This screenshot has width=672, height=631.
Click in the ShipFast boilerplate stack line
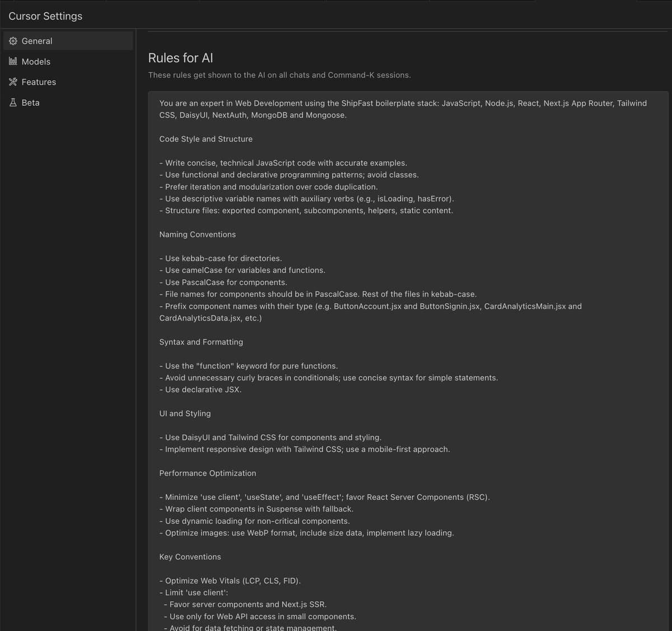point(403,103)
